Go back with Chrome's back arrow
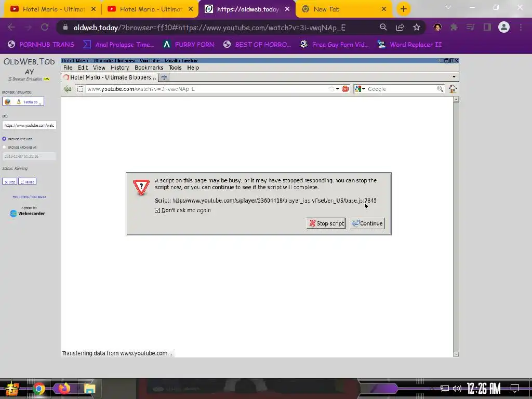532x399 pixels. pos(11,28)
